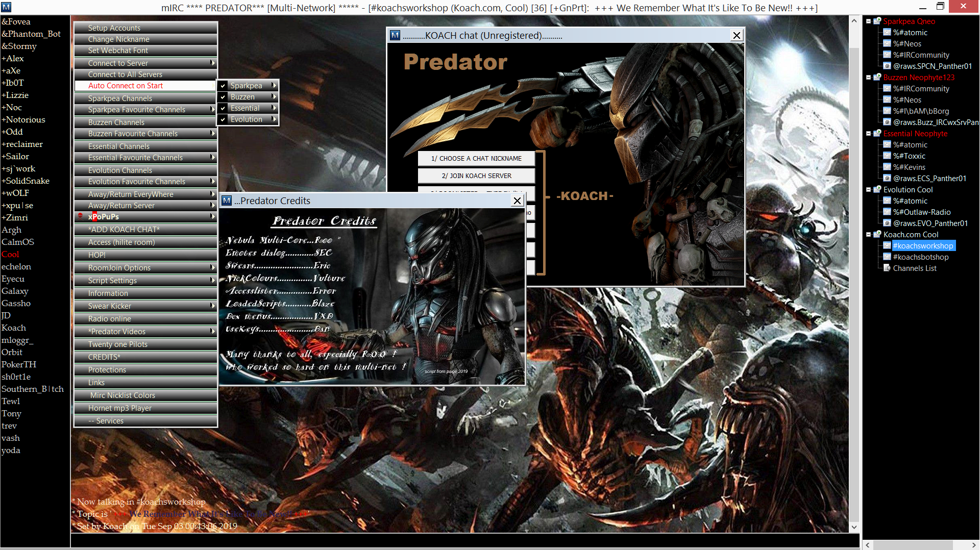
Task: Open the Protections menu entry
Action: (x=145, y=369)
